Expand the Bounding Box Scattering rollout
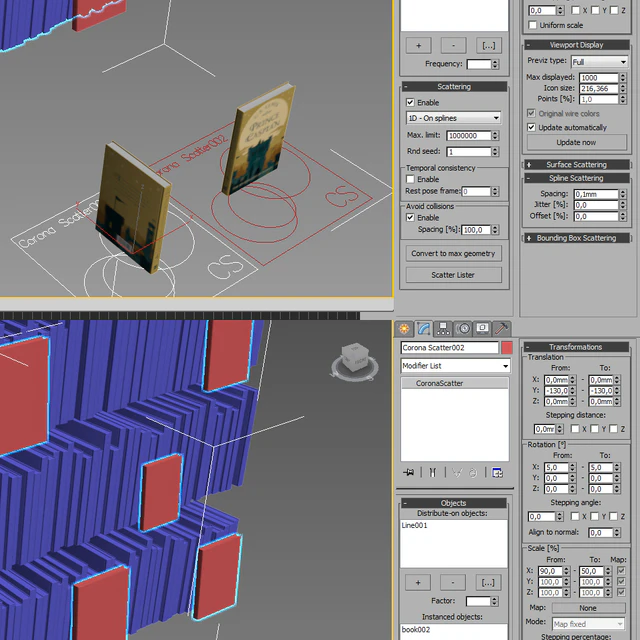Image resolution: width=640 pixels, height=640 pixels. [576, 238]
